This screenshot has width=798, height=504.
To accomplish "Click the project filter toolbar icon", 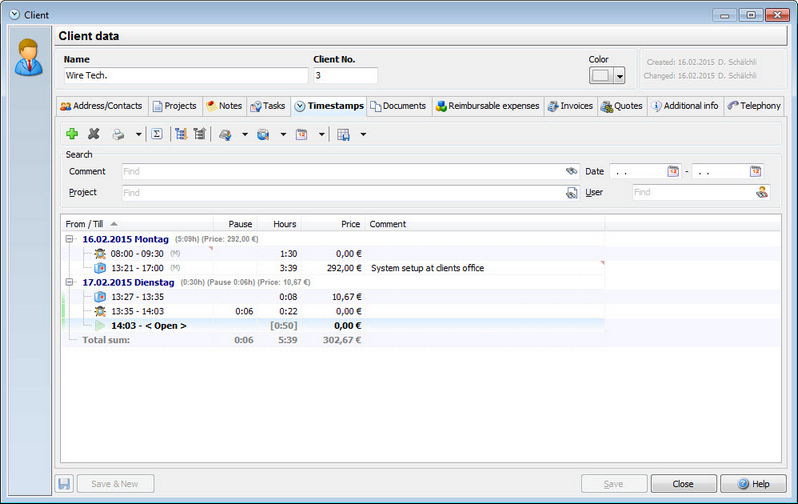I will [x=263, y=134].
